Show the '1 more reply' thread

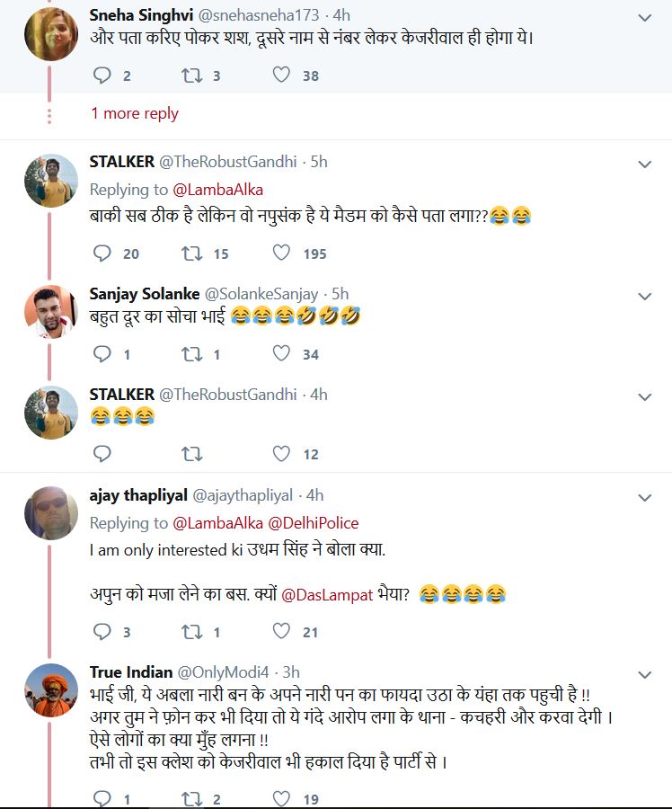click(x=135, y=113)
